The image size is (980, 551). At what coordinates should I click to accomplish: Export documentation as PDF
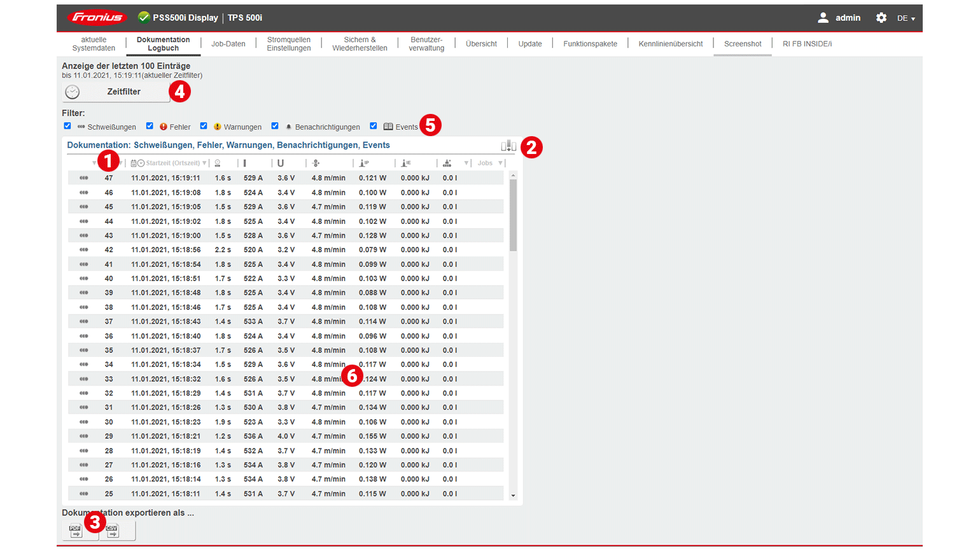(x=76, y=531)
